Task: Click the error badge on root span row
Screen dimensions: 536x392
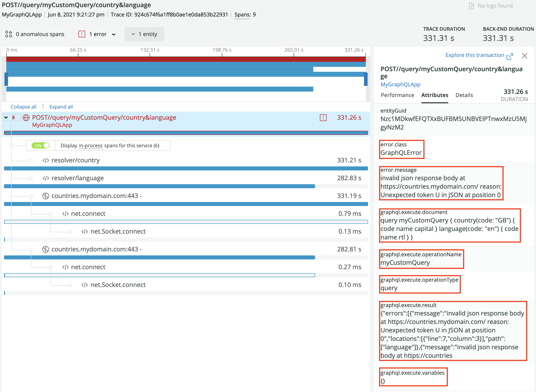Action: (x=323, y=118)
